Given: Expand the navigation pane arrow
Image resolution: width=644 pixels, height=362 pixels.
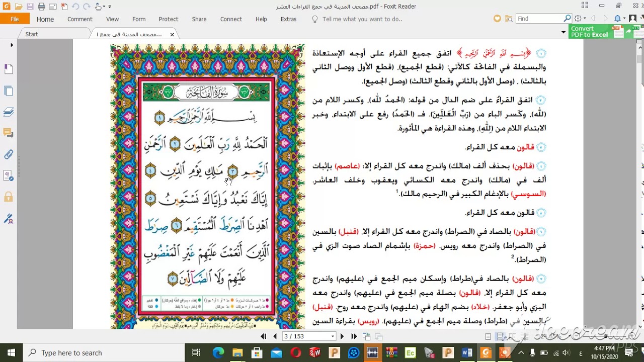Looking at the screenshot, I should pyautogui.click(x=12, y=45).
